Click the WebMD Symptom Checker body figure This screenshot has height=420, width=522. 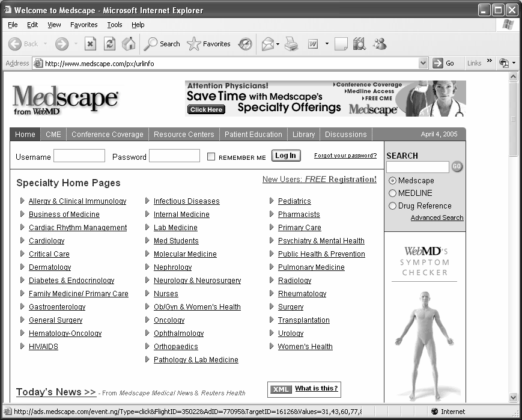[425, 345]
